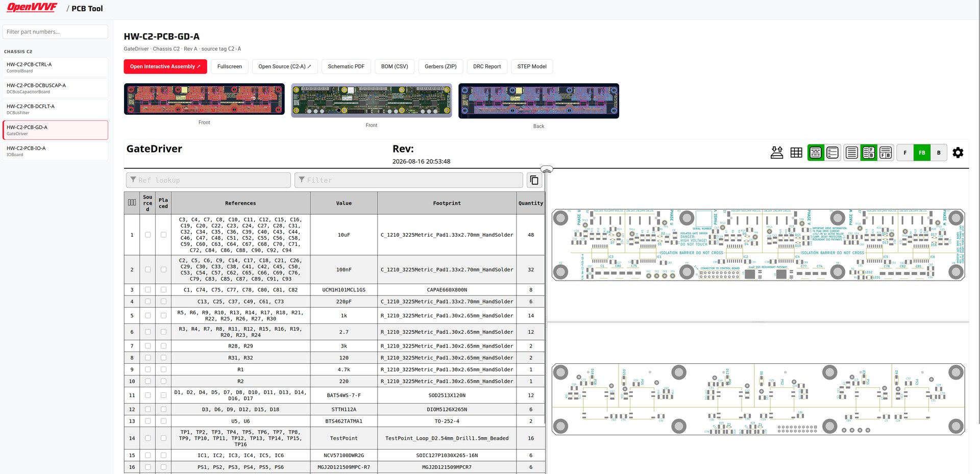
Task: Download BOM (CSV)
Action: (x=395, y=66)
